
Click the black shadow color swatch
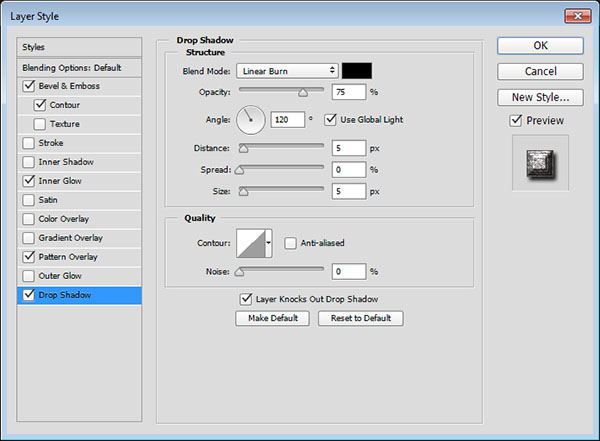pos(357,70)
